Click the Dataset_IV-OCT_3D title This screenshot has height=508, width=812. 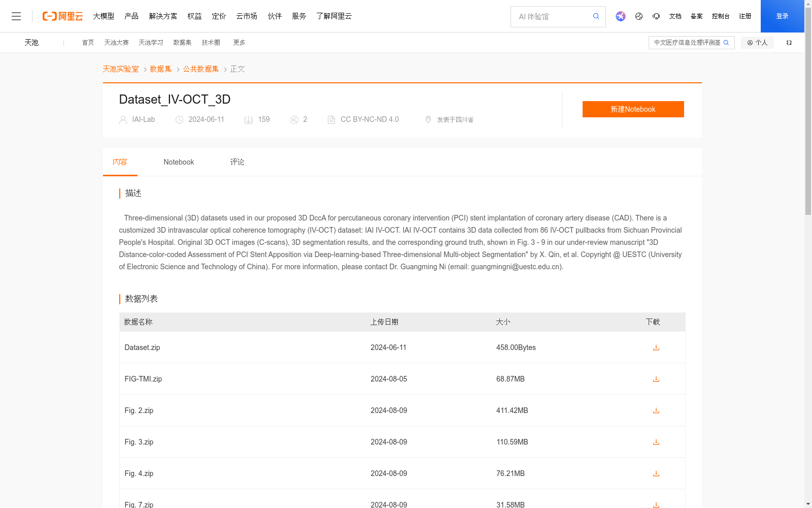175,100
